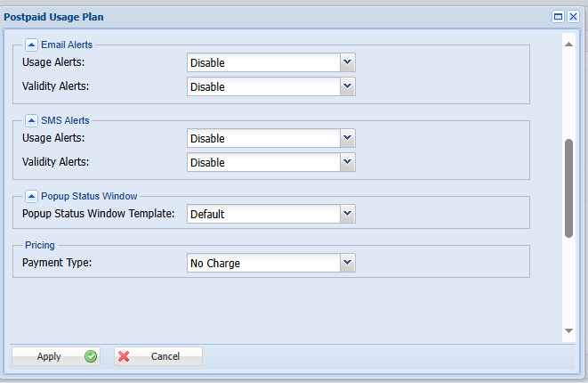
Task: Click the Apply button
Action: pos(55,356)
